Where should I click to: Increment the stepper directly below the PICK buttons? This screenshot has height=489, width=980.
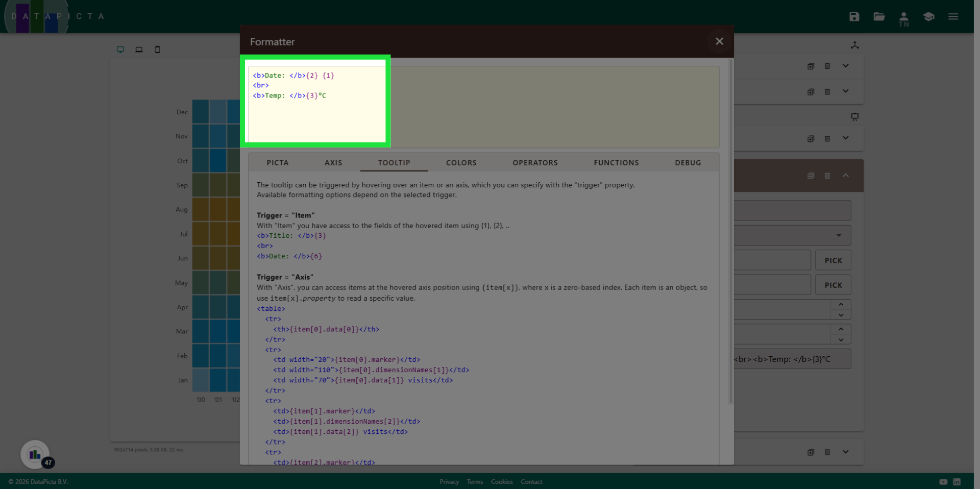841,304
